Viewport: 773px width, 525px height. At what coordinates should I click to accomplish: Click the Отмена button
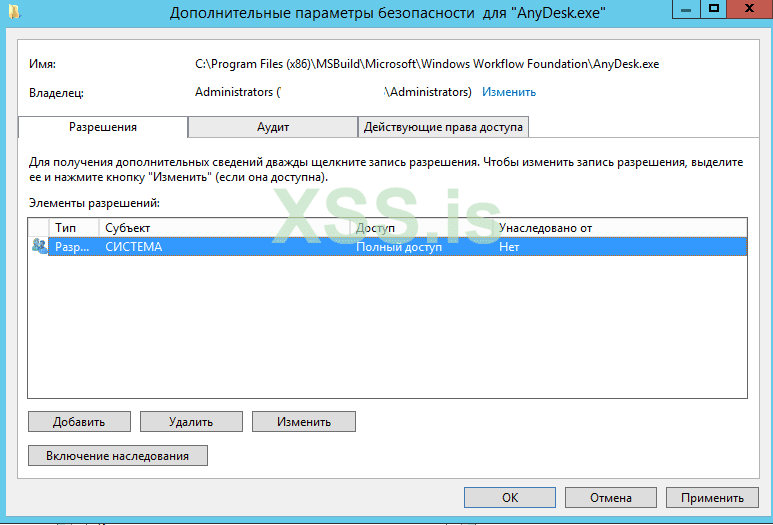point(611,498)
